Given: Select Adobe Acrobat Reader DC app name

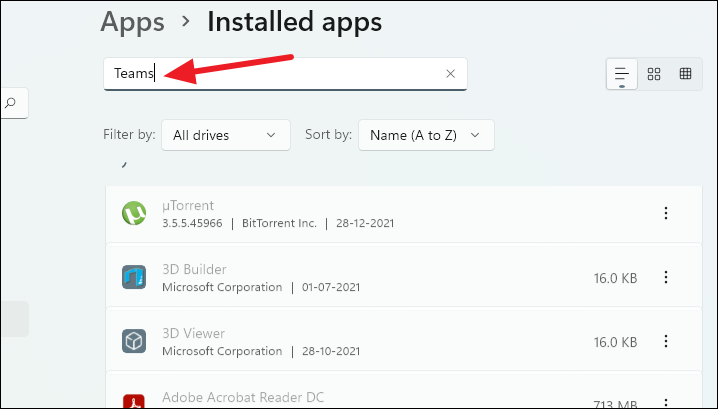Looking at the screenshot, I should (x=243, y=397).
